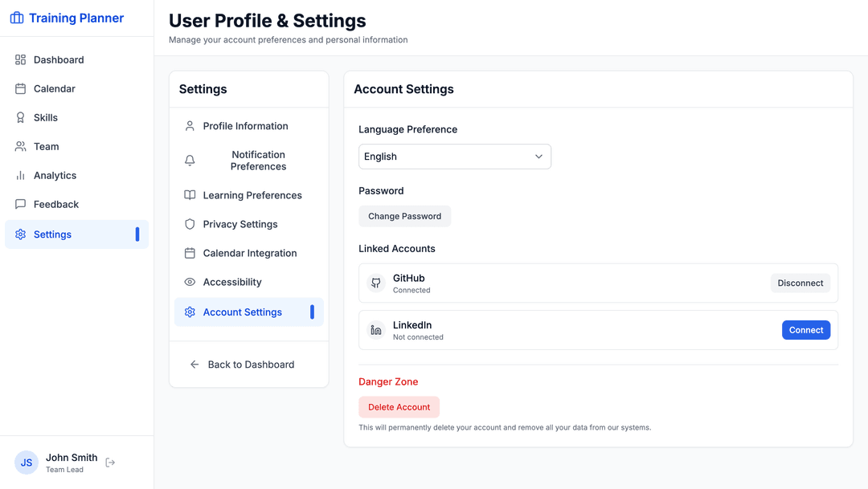Click the eye icon next to Accessibility

(x=190, y=282)
